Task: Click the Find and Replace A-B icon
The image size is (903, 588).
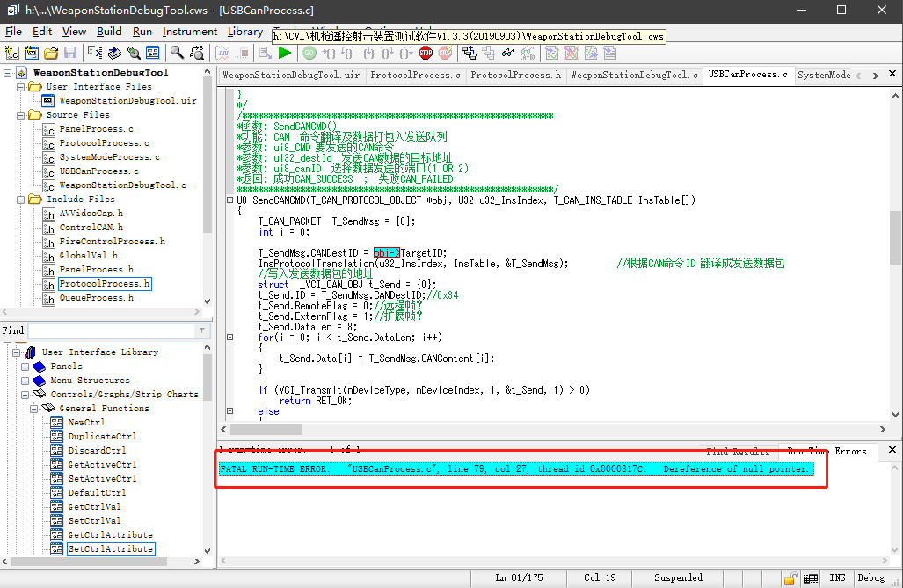Action: [x=196, y=53]
